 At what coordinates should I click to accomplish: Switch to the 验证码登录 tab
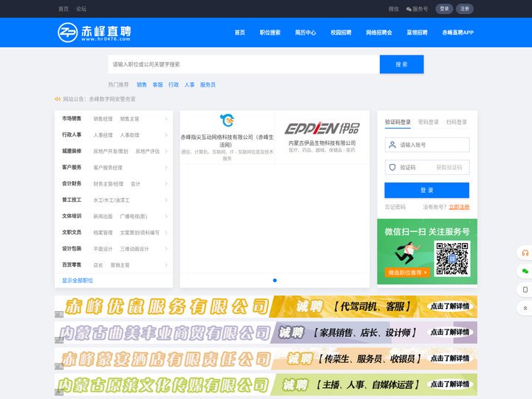click(x=398, y=122)
